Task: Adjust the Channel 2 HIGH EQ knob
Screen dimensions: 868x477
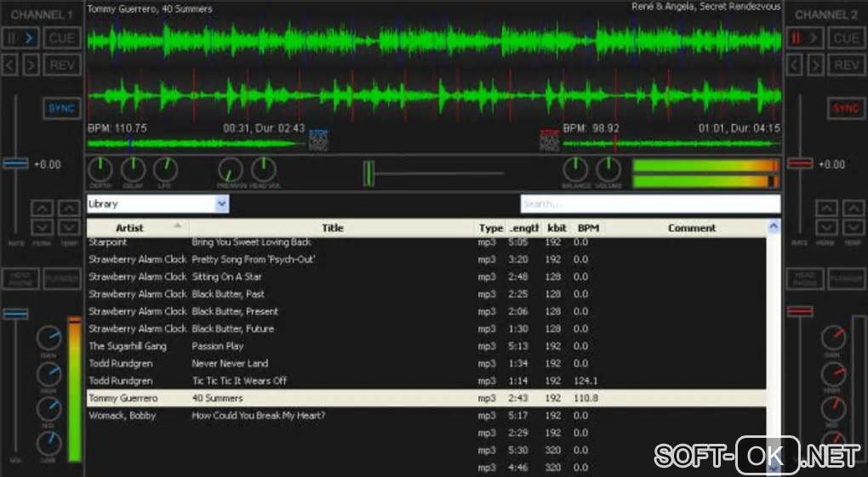Action: (833, 375)
